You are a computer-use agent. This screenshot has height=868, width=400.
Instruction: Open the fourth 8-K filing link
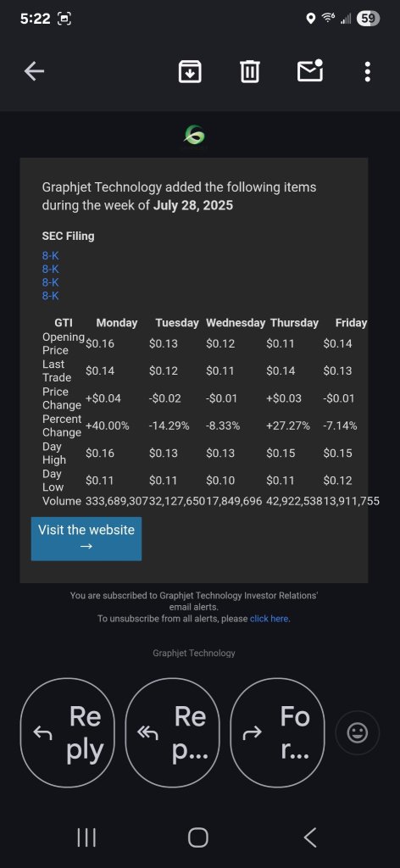pyautogui.click(x=50, y=296)
